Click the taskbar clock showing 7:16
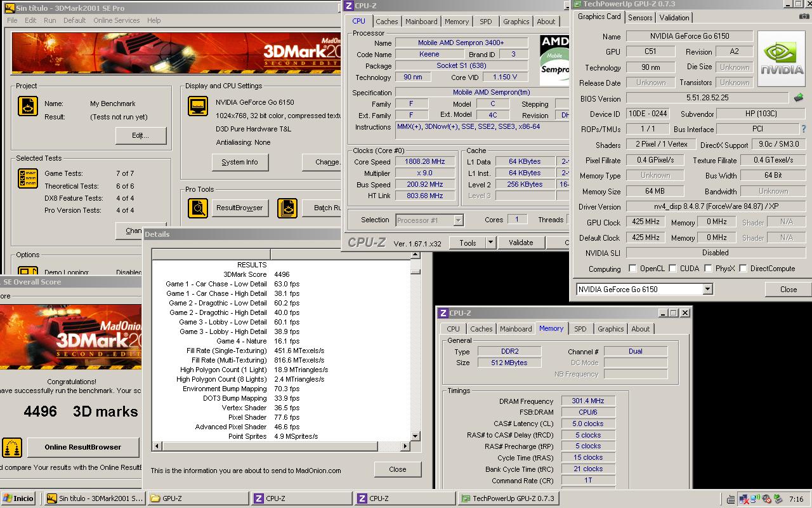Image resolution: width=812 pixels, height=508 pixels. point(796,499)
